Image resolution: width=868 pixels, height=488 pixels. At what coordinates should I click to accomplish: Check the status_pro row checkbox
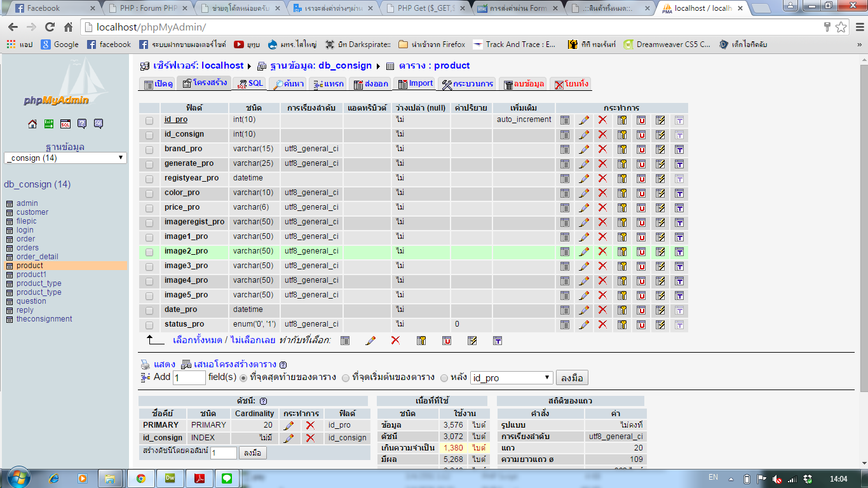pyautogui.click(x=149, y=325)
